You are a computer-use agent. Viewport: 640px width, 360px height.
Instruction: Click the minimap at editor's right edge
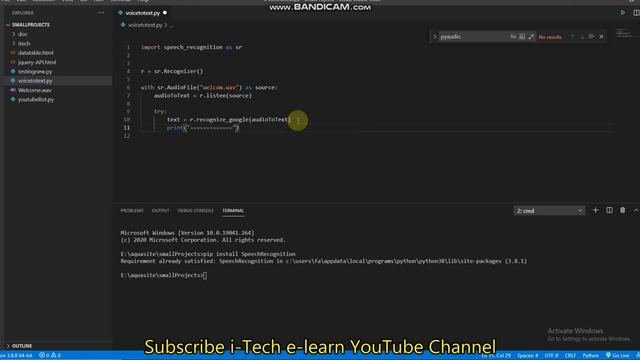624,33
